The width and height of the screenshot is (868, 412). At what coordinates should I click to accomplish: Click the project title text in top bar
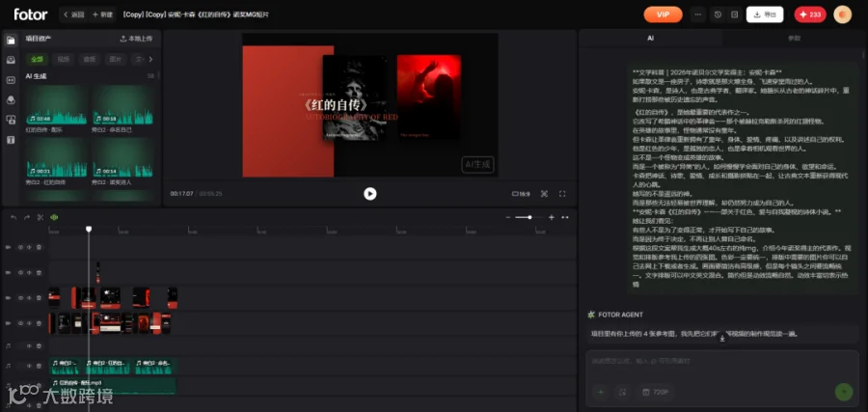(196, 14)
